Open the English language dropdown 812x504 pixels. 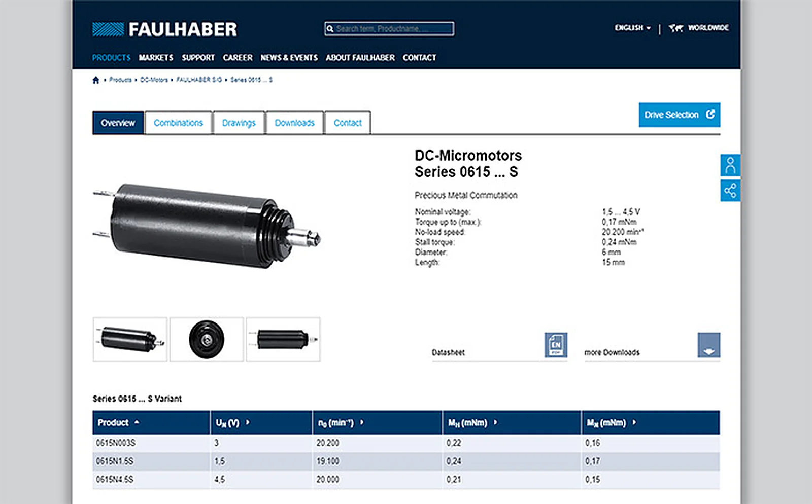pyautogui.click(x=632, y=28)
